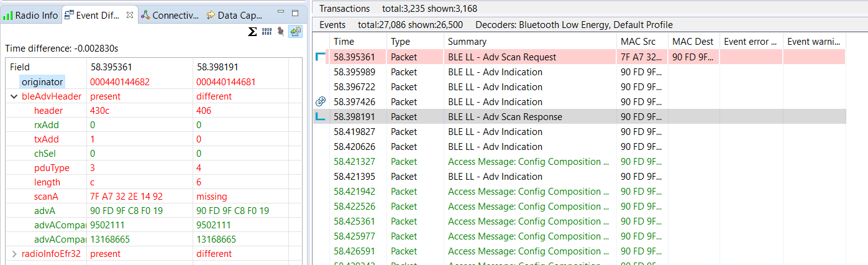Click the Summary column header
The image size is (868, 265).
467,41
